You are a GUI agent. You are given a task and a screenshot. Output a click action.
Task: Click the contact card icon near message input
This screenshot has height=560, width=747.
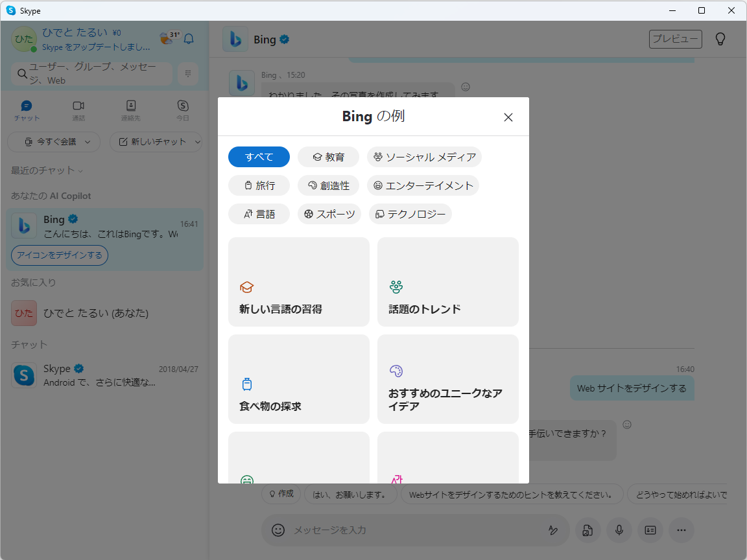650,530
